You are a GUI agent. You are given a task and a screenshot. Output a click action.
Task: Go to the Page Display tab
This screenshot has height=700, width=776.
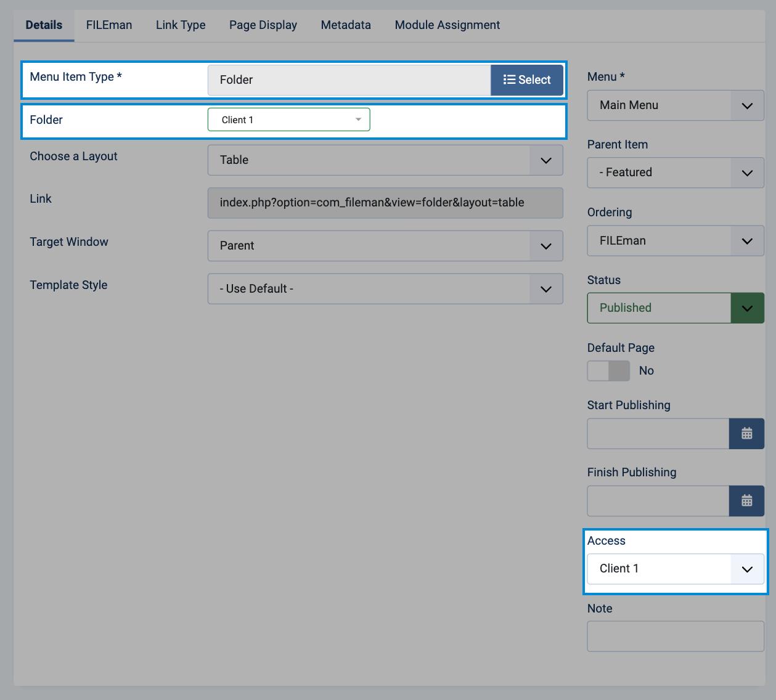coord(263,25)
